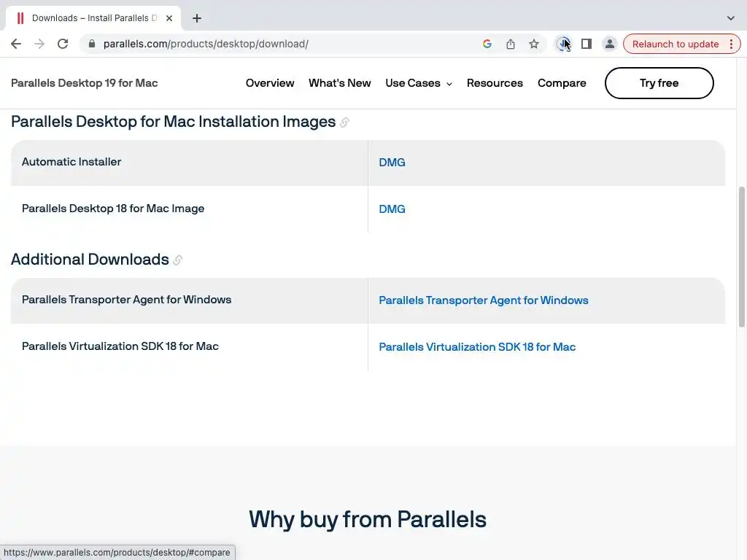747x560 pixels.
Task: Open a new browser tab
Action: coord(196,18)
